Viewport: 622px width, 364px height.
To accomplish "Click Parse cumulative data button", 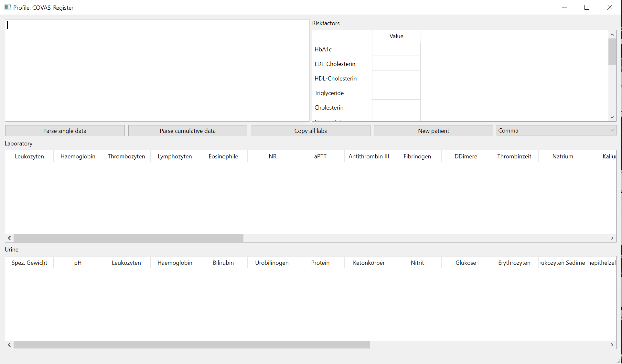I will (x=188, y=131).
